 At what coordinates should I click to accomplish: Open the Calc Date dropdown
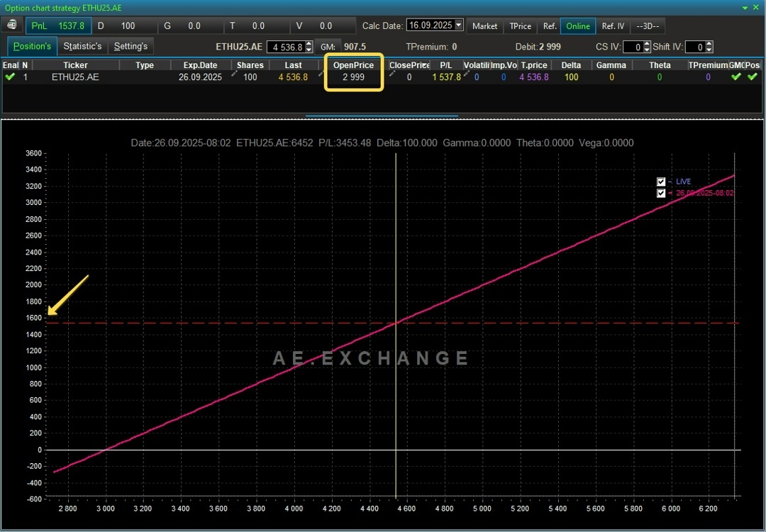click(459, 25)
